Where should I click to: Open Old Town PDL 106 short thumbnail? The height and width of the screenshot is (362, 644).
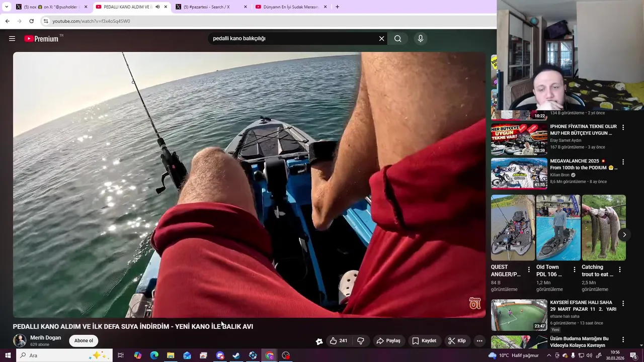(x=558, y=228)
